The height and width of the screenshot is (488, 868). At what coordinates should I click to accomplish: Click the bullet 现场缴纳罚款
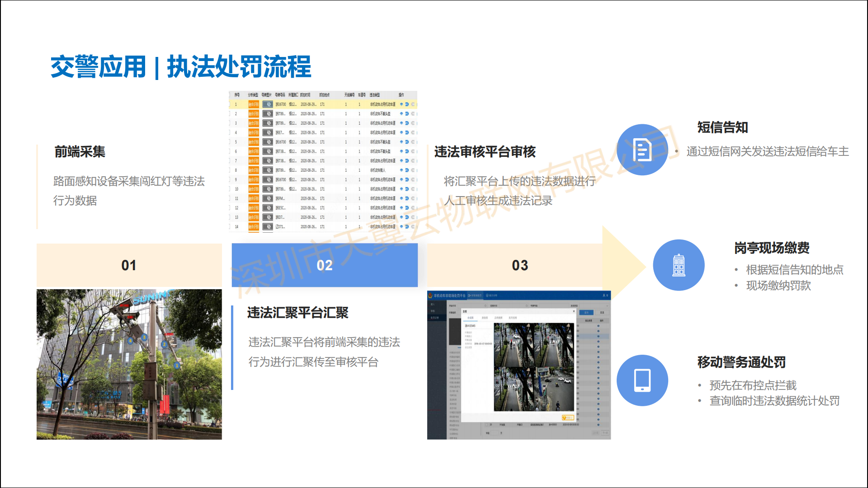click(x=778, y=286)
